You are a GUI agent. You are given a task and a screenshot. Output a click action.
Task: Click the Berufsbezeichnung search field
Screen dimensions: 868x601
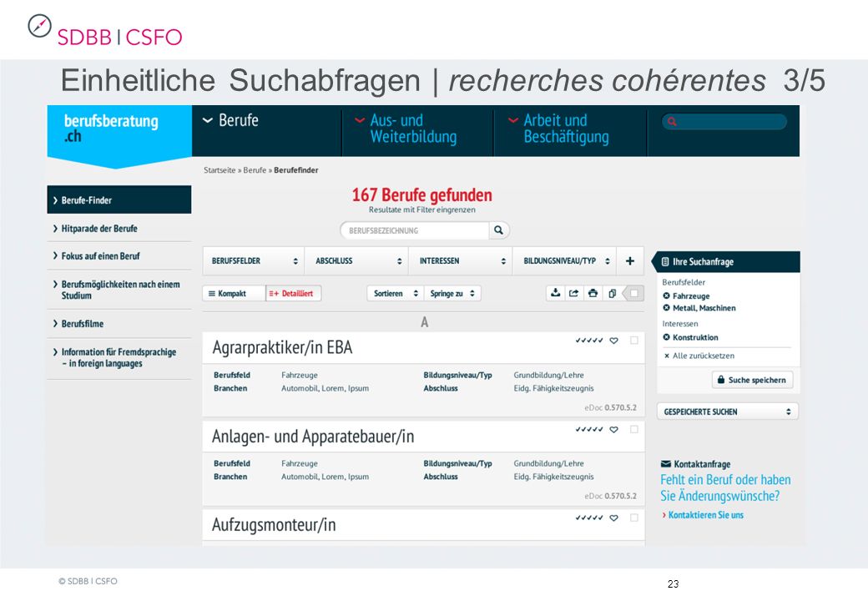pyautogui.click(x=415, y=230)
